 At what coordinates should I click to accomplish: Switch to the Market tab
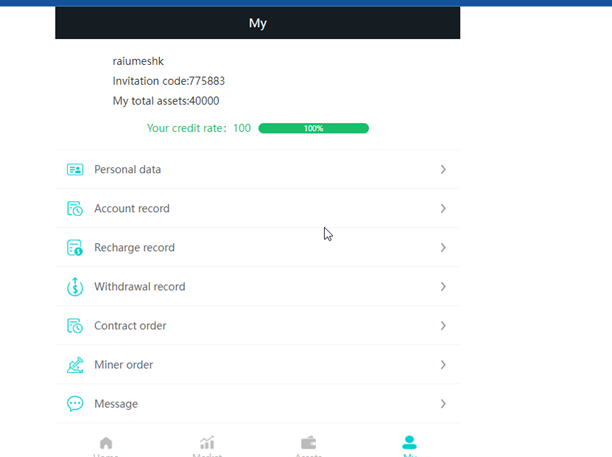(207, 444)
